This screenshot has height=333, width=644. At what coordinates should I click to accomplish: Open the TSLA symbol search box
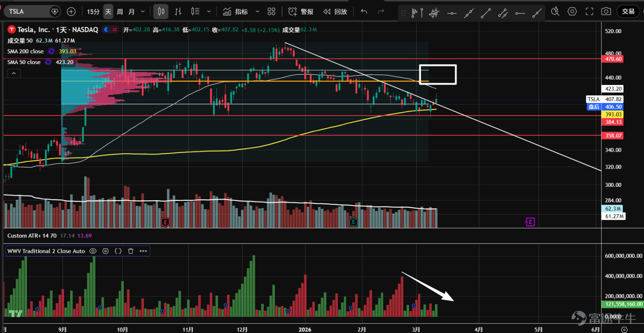[33, 12]
